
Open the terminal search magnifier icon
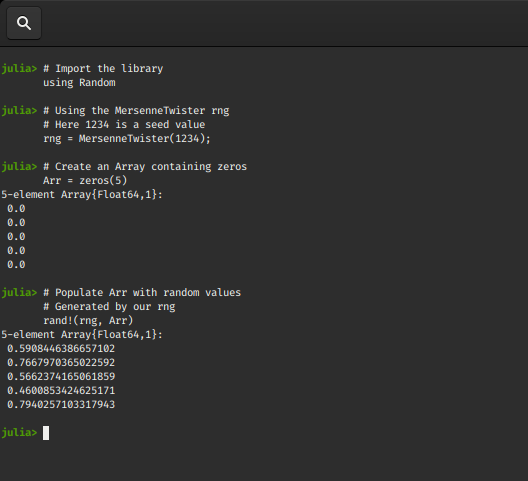point(24,23)
